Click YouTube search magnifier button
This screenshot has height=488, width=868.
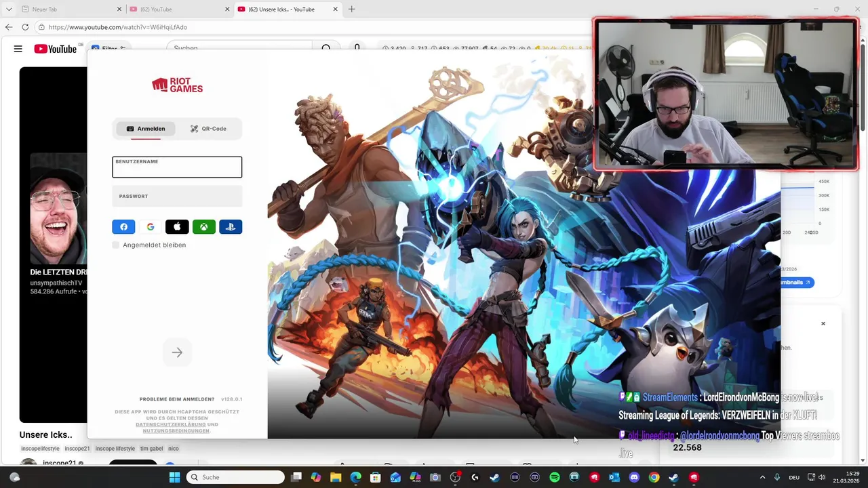pos(326,48)
